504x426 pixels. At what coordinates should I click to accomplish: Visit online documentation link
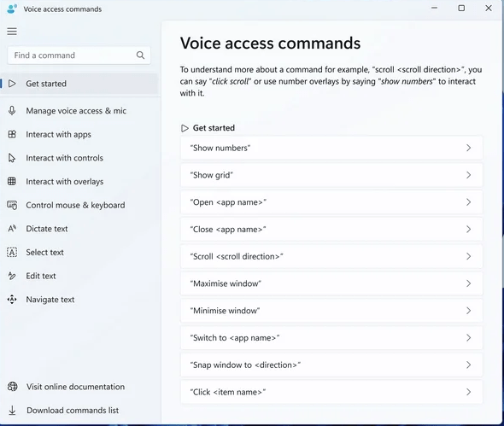[x=79, y=387]
